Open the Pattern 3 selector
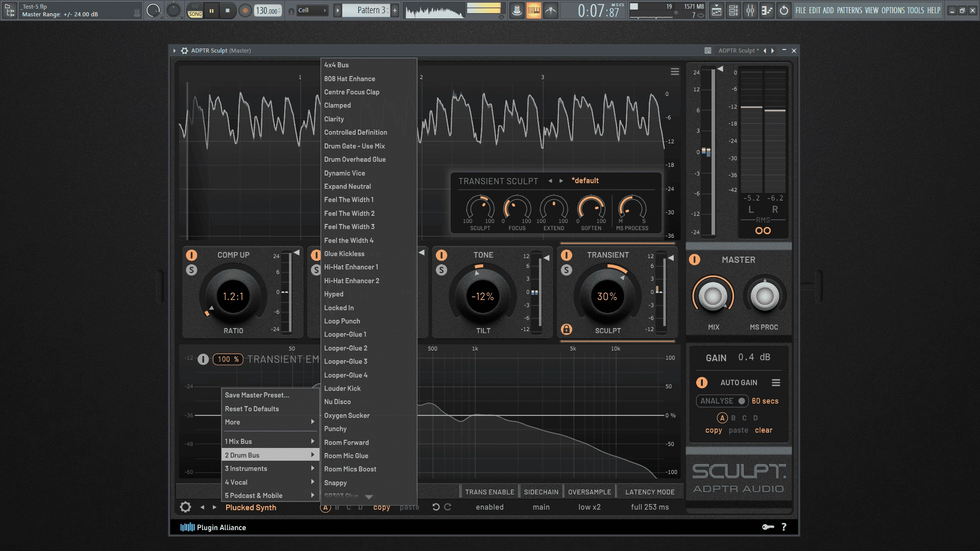The height and width of the screenshot is (551, 980). (366, 10)
